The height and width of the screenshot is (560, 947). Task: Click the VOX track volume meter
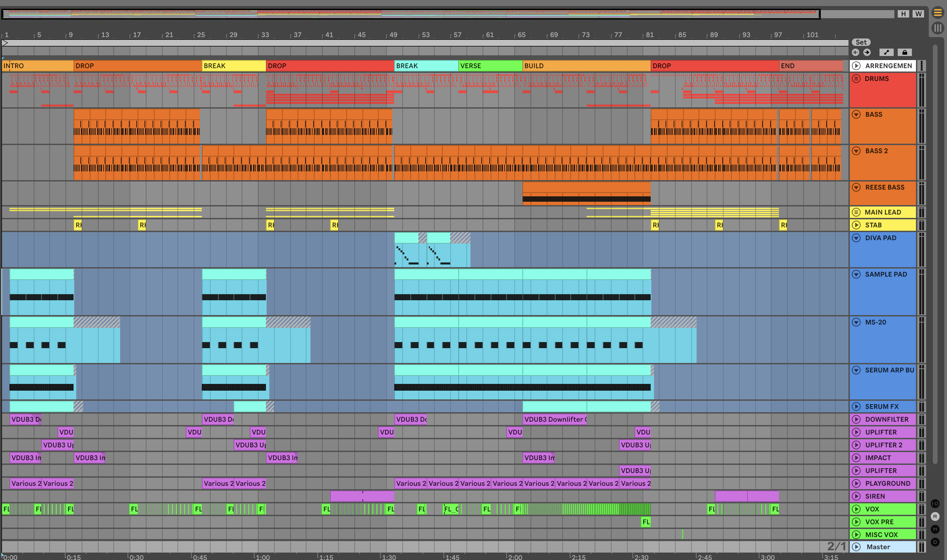[x=922, y=509]
